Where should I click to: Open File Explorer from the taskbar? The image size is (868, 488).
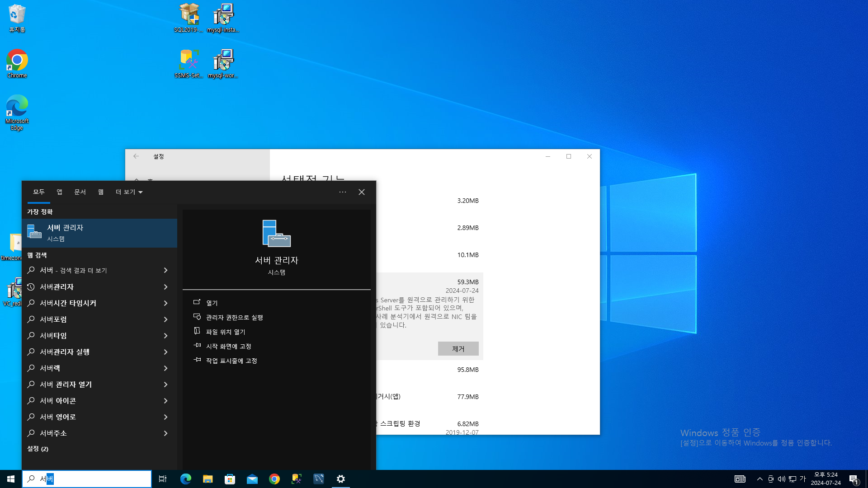208,479
